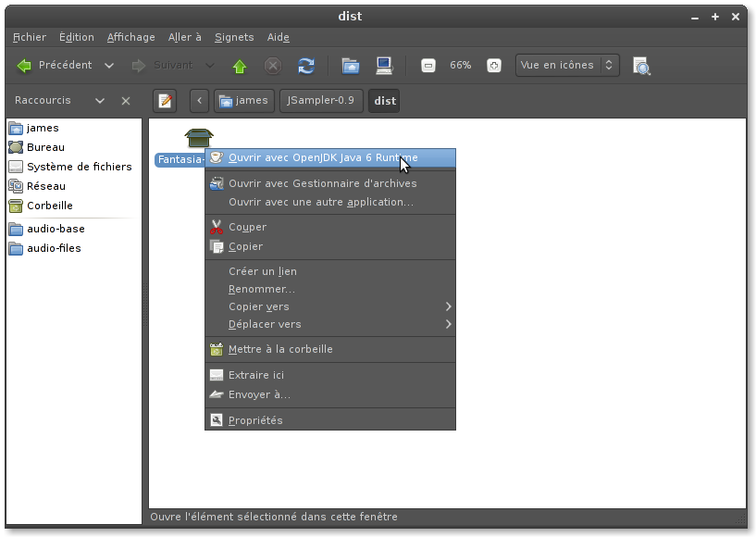The image size is (756, 537).
Task: Open the Aide menu
Action: [279, 37]
